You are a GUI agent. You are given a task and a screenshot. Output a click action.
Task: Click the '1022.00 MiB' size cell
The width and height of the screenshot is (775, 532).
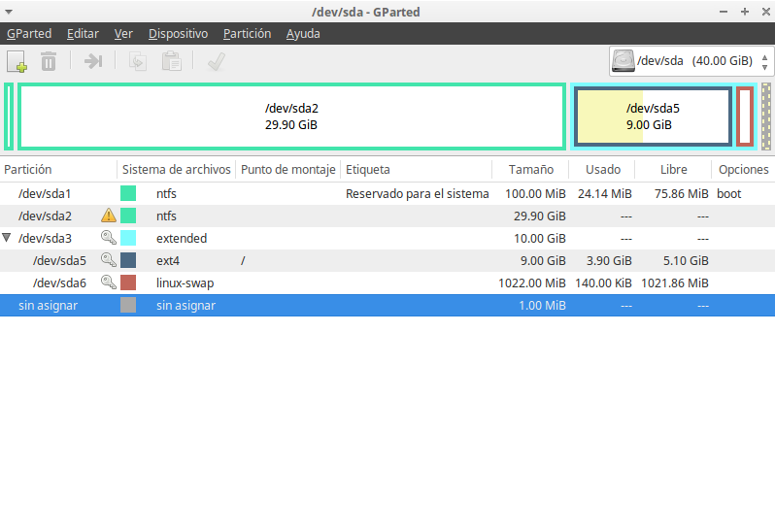pyautogui.click(x=532, y=283)
